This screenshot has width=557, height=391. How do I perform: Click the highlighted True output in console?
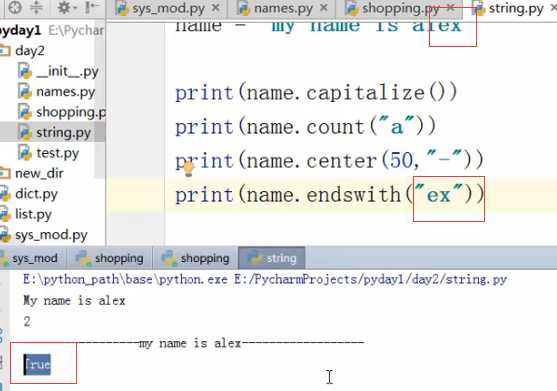click(37, 365)
